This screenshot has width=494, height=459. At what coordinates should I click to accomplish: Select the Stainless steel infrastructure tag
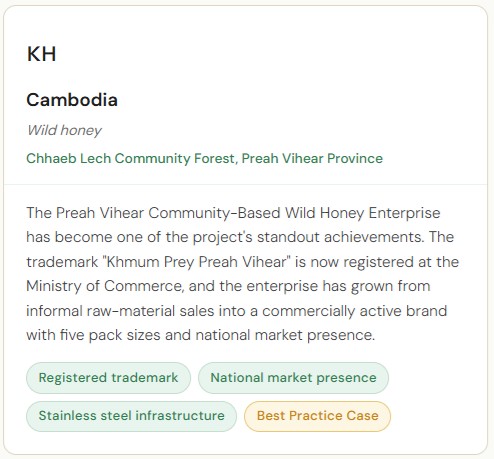pos(131,416)
